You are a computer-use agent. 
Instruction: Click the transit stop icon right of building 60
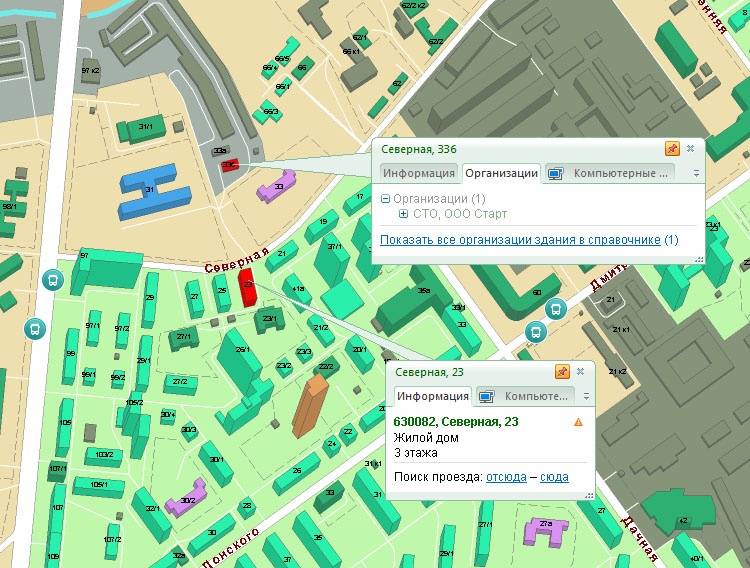pyautogui.click(x=558, y=309)
